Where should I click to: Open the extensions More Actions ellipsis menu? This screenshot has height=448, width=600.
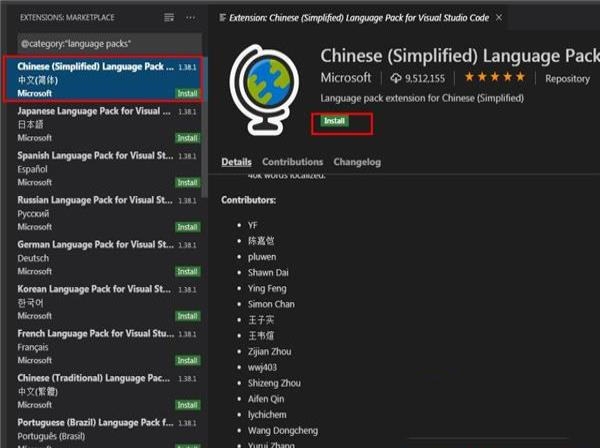190,18
